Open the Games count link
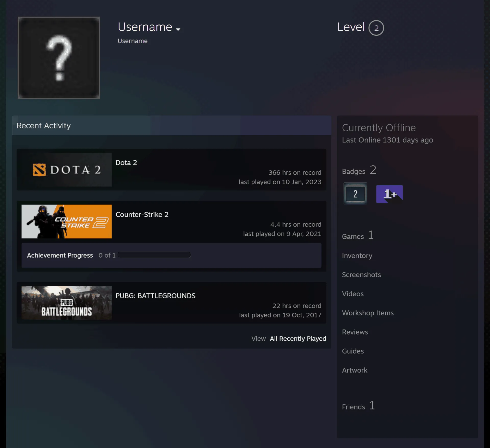490x448 pixels. [x=358, y=235]
